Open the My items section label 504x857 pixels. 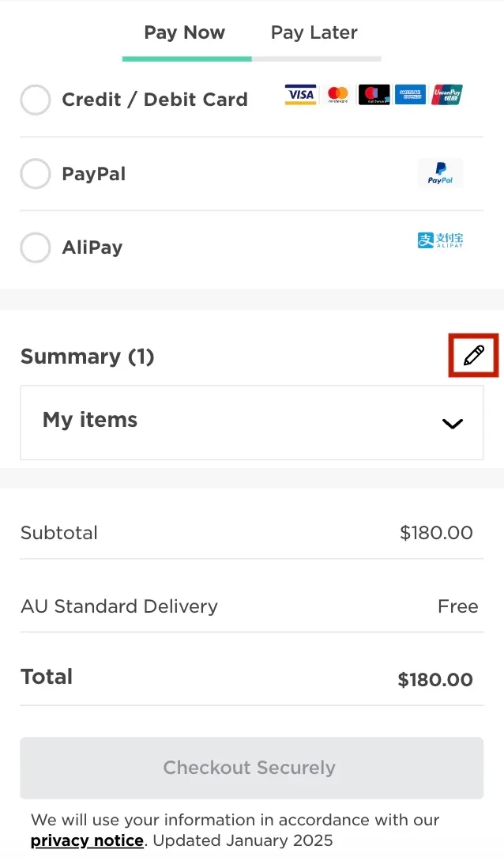(x=90, y=420)
